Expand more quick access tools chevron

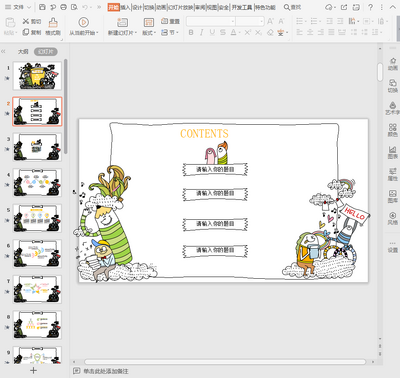[x=99, y=7]
